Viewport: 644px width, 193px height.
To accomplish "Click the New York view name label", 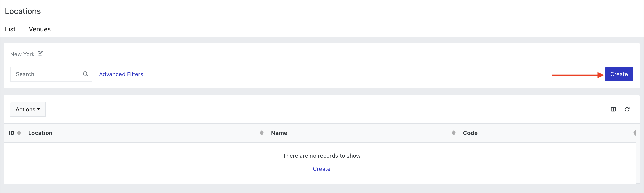I will pyautogui.click(x=22, y=54).
